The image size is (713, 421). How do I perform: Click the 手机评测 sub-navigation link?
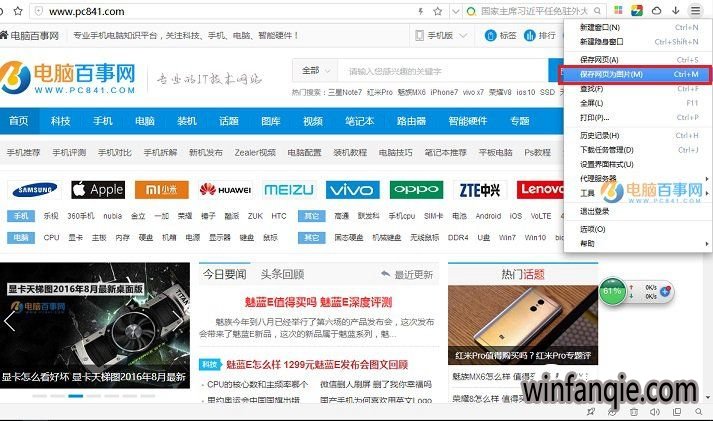click(x=69, y=152)
